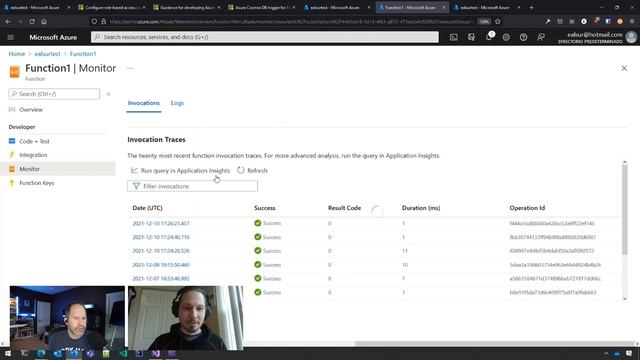Click the horizontal scrollbar at page bottom
The image size is (640, 360).
click(494, 344)
